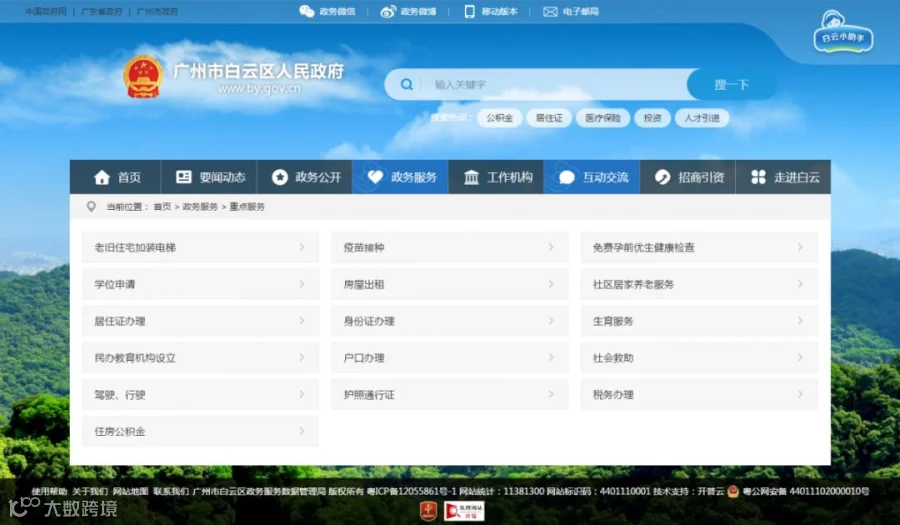Switch to the 工作机构 tab
This screenshot has width=900, height=525.
496,177
